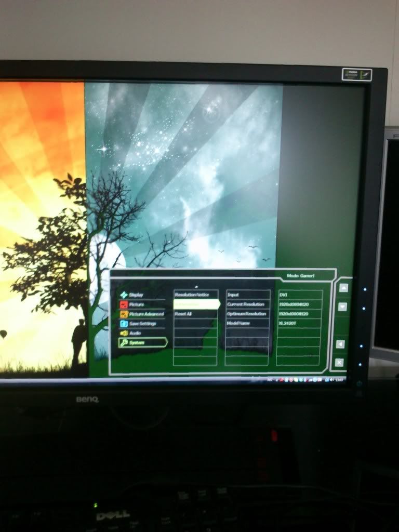The image size is (399, 532).
Task: Click the red Picture icon
Action: [x=124, y=304]
